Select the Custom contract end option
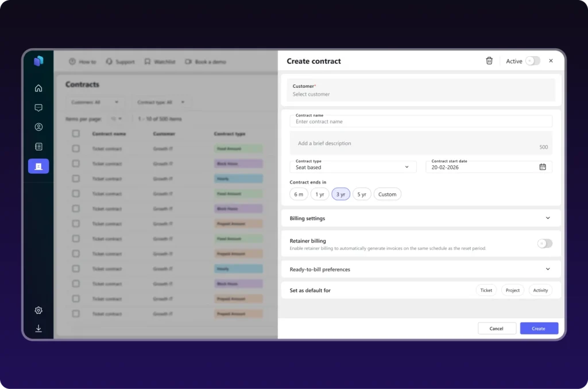Screen dimensions: 588x389 click(387, 194)
